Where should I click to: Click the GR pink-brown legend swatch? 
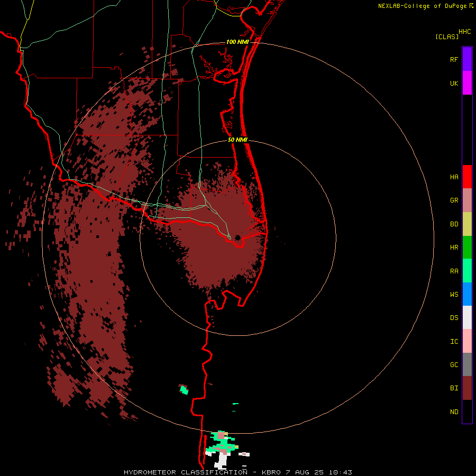[467, 200]
